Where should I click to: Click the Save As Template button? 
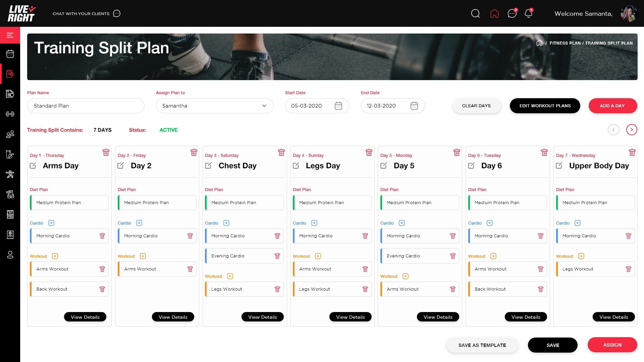pos(482,345)
